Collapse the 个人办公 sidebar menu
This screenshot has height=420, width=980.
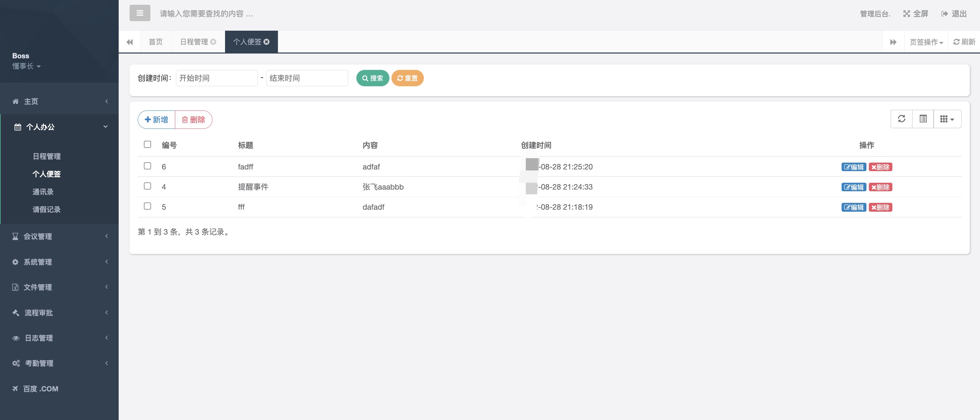[x=59, y=127]
